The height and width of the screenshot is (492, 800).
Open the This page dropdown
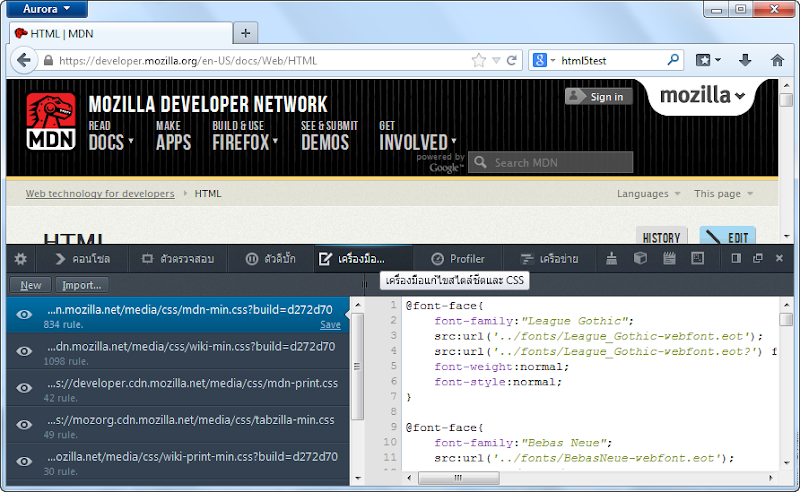(723, 193)
